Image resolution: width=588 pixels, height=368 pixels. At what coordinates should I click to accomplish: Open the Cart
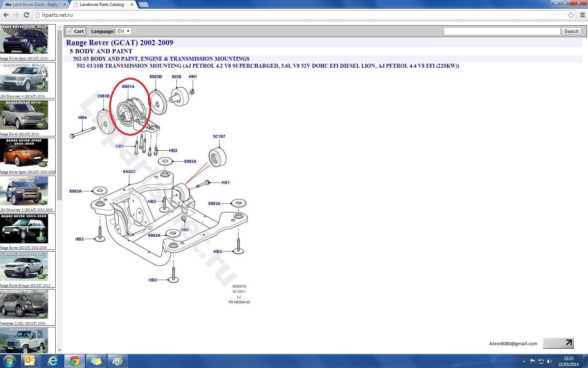coord(76,31)
